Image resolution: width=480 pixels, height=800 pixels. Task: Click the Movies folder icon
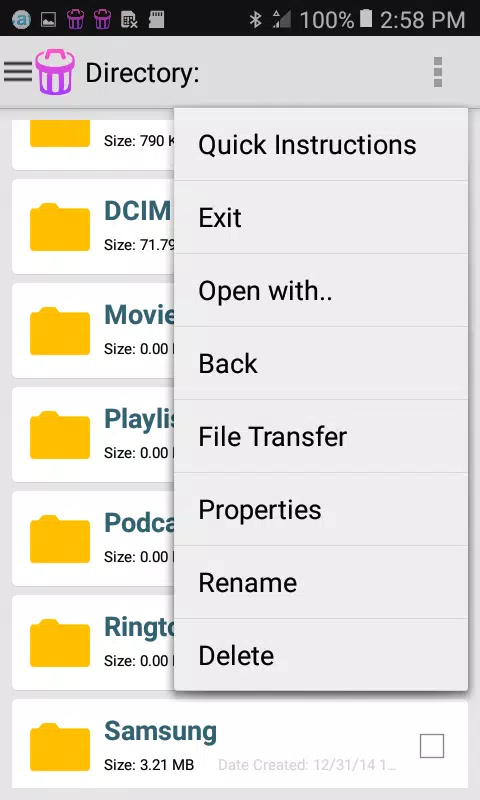tap(60, 331)
